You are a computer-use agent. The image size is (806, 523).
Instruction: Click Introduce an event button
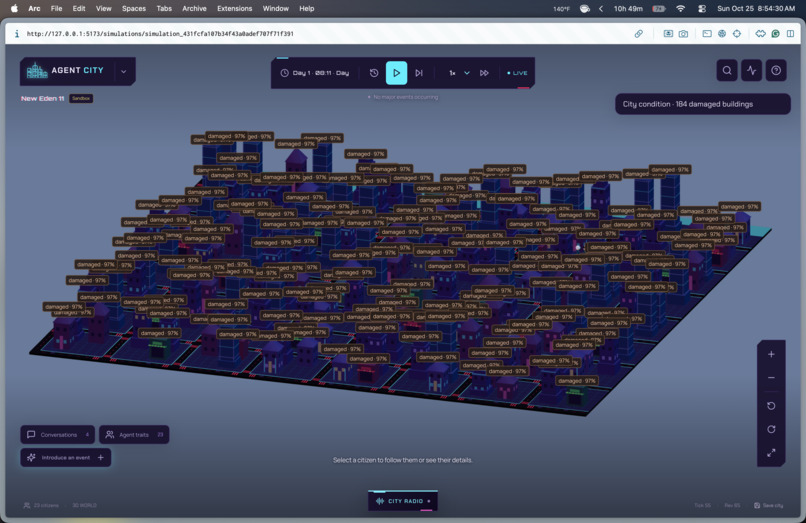pyautogui.click(x=66, y=458)
